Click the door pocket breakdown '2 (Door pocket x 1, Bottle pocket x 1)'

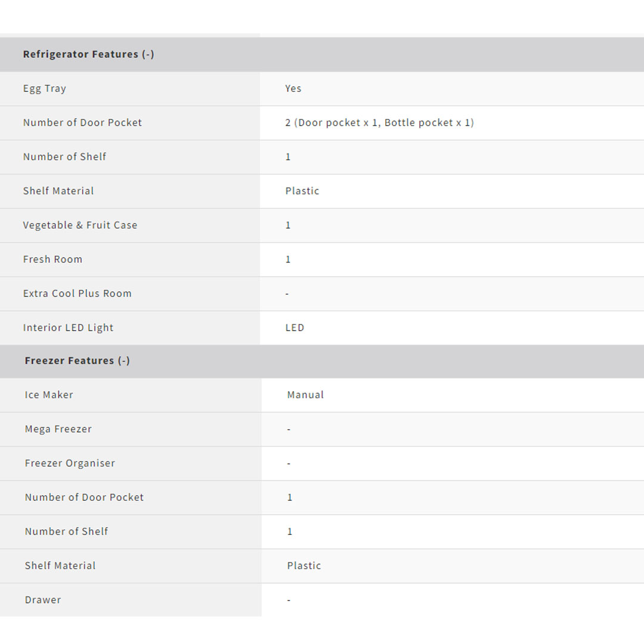(x=379, y=123)
